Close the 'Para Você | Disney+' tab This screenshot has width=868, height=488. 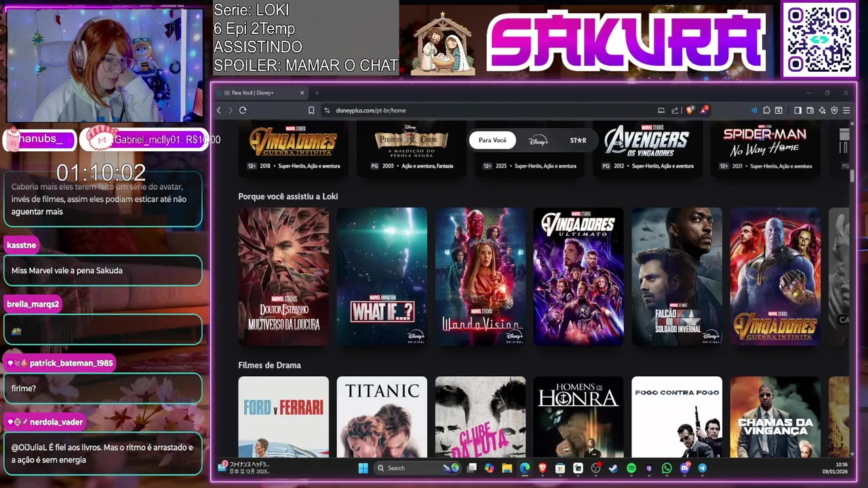302,93
